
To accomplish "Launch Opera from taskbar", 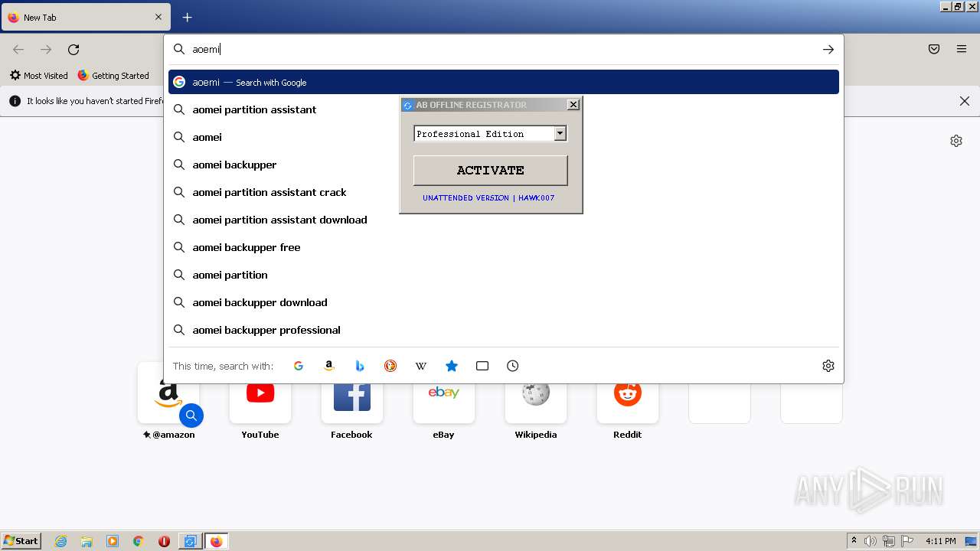I will (164, 541).
